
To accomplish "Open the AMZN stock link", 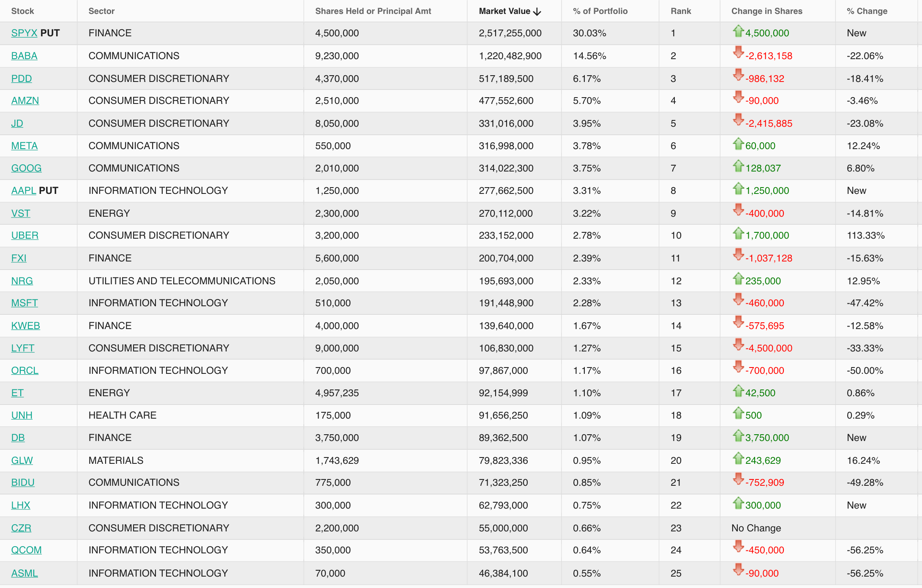I will [25, 101].
